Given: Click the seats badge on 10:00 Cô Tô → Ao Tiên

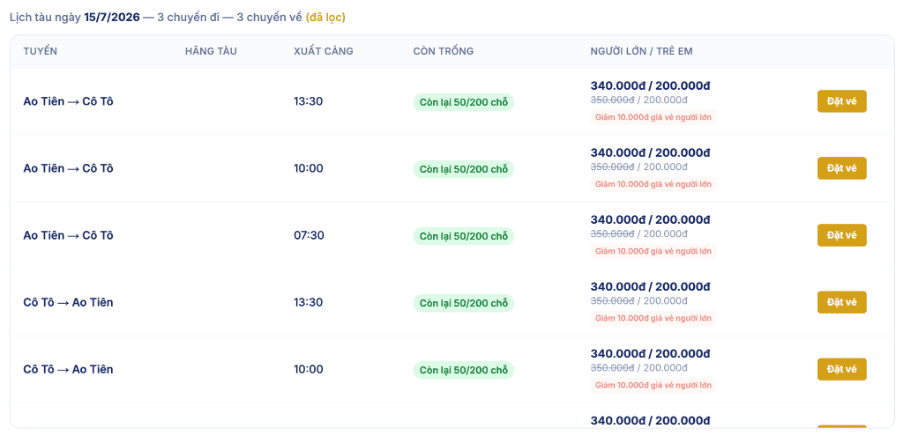Looking at the screenshot, I should [464, 370].
